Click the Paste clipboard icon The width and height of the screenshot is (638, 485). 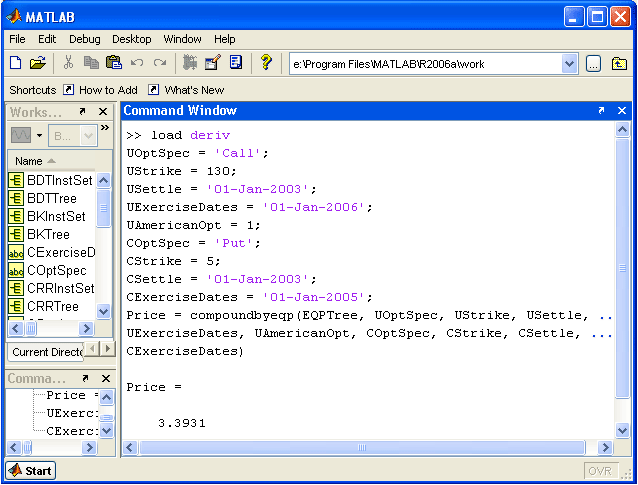pyautogui.click(x=114, y=63)
